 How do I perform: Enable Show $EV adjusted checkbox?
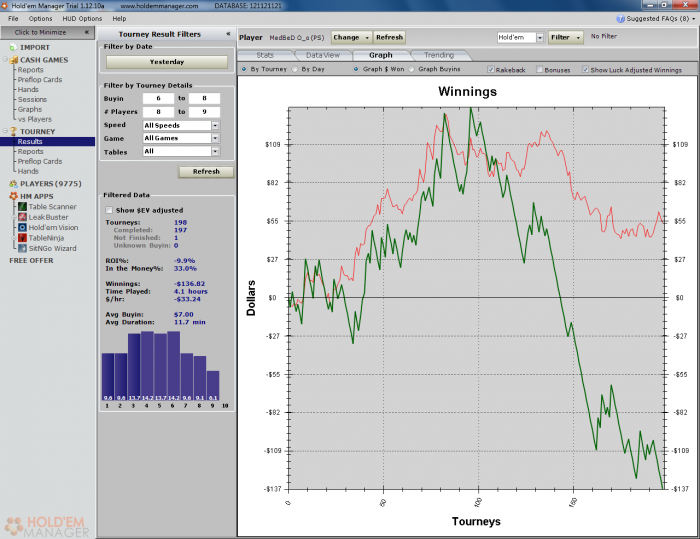pos(109,210)
